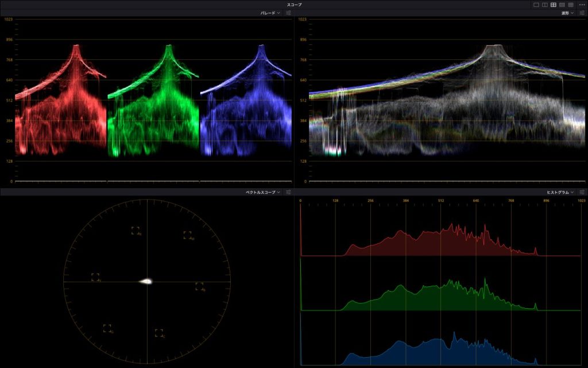This screenshot has width=588, height=368.
Task: Open settings for the パレード scope
Action: pyautogui.click(x=288, y=13)
